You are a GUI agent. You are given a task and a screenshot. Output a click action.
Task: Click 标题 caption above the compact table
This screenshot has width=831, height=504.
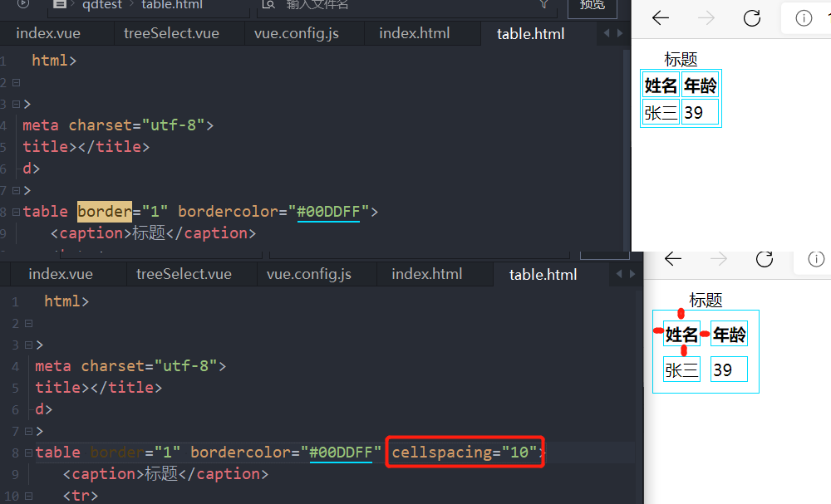681,59
